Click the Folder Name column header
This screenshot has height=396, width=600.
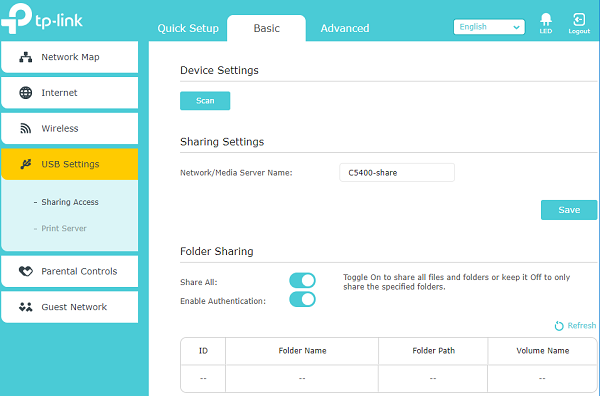point(302,351)
